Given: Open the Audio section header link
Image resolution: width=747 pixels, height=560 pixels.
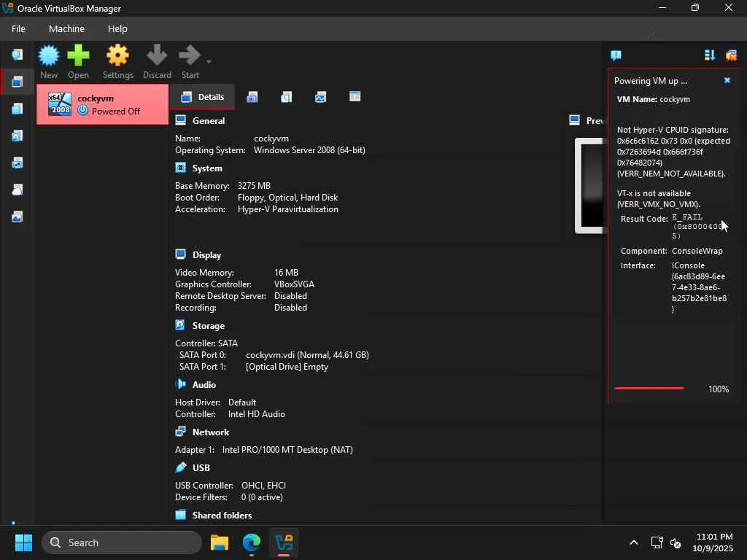Looking at the screenshot, I should coord(204,385).
